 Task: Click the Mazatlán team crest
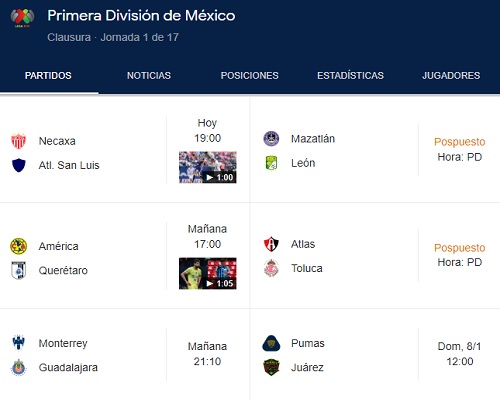point(271,139)
